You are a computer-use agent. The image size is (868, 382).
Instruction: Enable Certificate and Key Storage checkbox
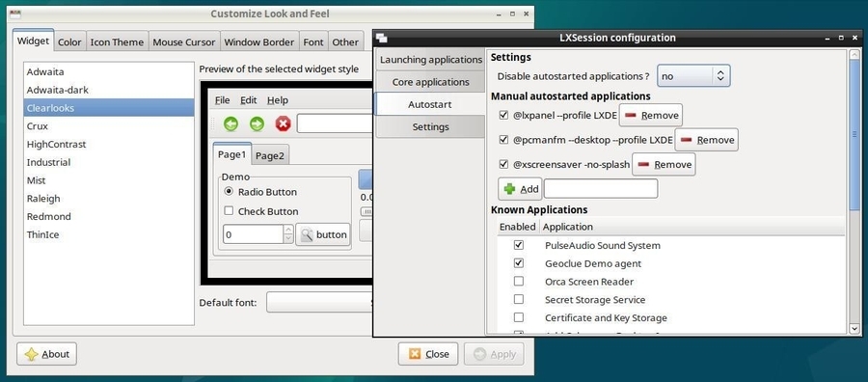[x=518, y=317]
